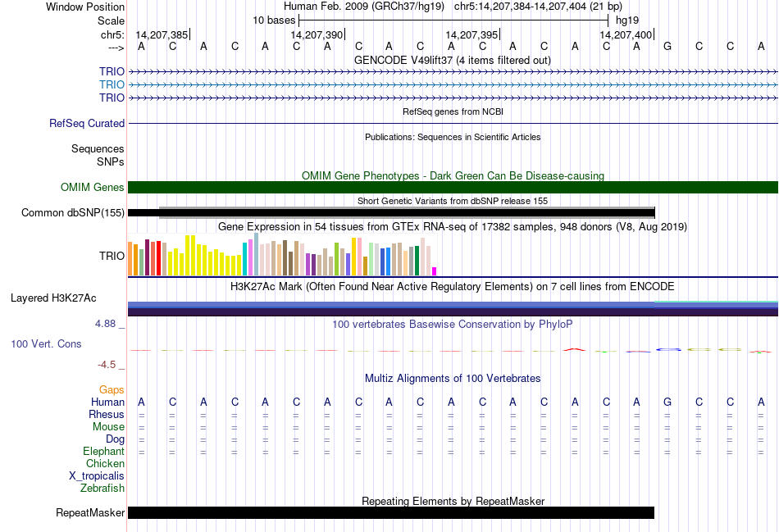779x532 pixels.
Task: Click the orange 'Gaps' label
Action: pos(112,390)
